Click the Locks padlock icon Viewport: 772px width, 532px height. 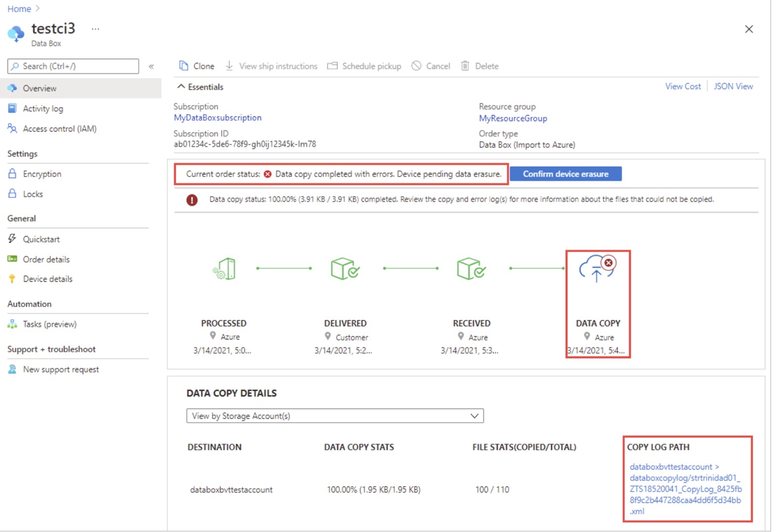(12, 194)
